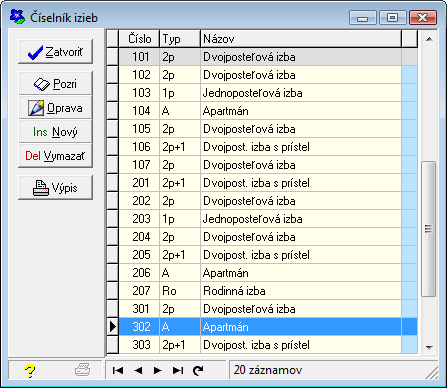Image resolution: width=447 pixels, height=388 pixels.
Task: Close the Číselník izieb window
Action: (423, 17)
